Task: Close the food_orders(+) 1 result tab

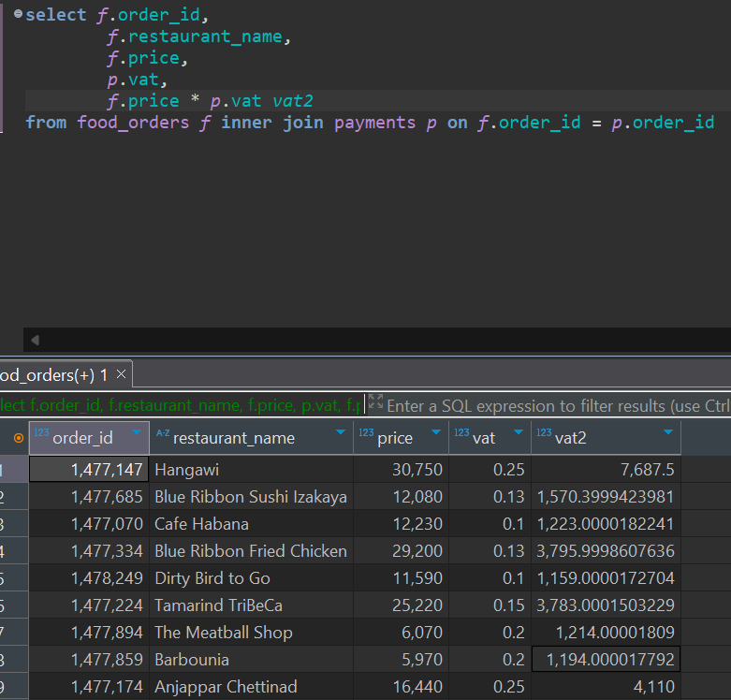Action: (x=121, y=373)
